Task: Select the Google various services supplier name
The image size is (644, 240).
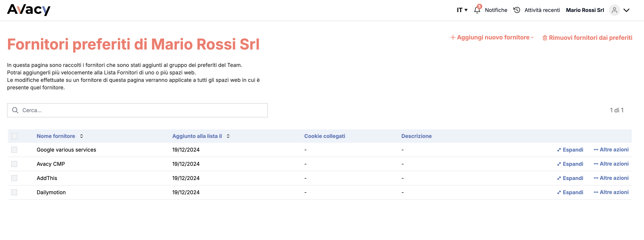Action: (66, 150)
